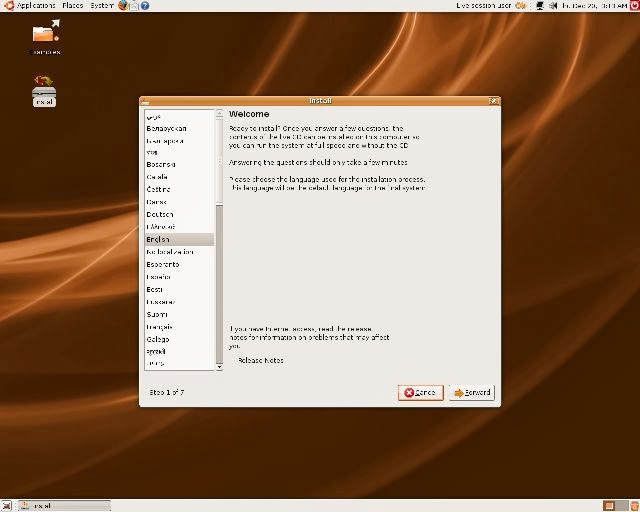The width and height of the screenshot is (640, 512).
Task: Select Eesti in language list
Action: coord(179,289)
